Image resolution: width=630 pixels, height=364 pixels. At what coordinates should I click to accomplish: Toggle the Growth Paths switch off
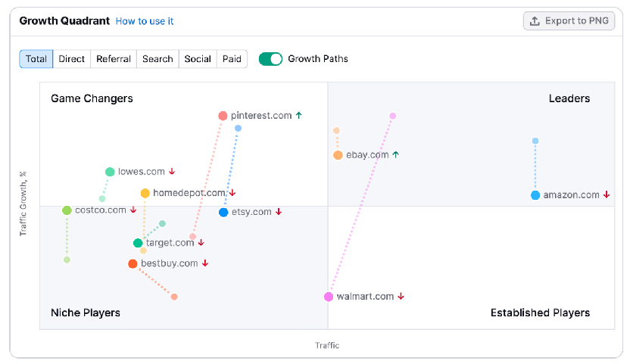click(270, 59)
